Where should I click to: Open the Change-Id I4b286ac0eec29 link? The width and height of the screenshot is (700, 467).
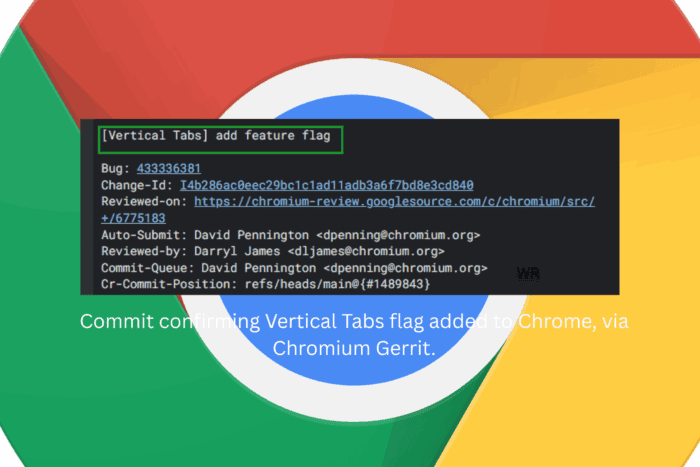pos(326,185)
